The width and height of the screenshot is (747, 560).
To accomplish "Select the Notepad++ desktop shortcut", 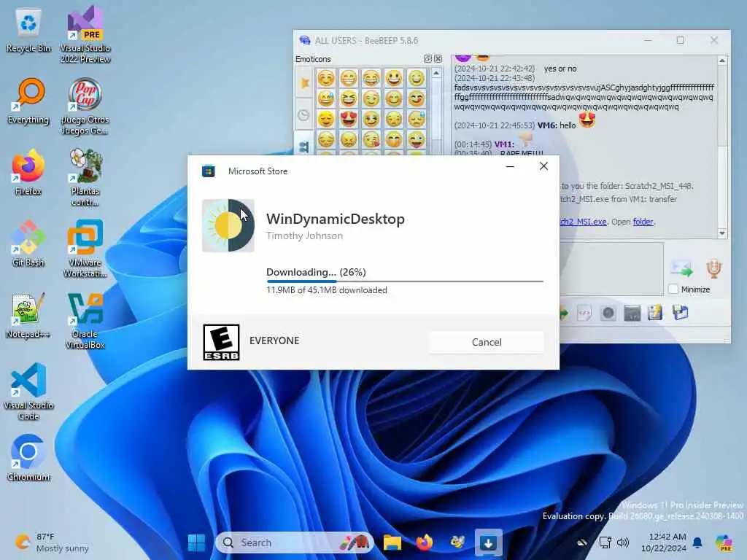I will pyautogui.click(x=28, y=315).
